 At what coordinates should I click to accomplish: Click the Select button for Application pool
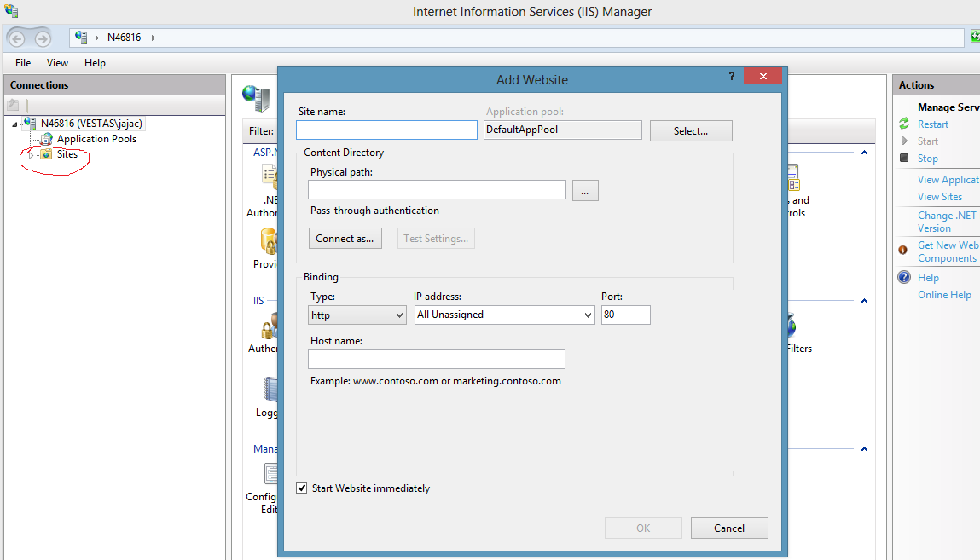click(x=691, y=130)
